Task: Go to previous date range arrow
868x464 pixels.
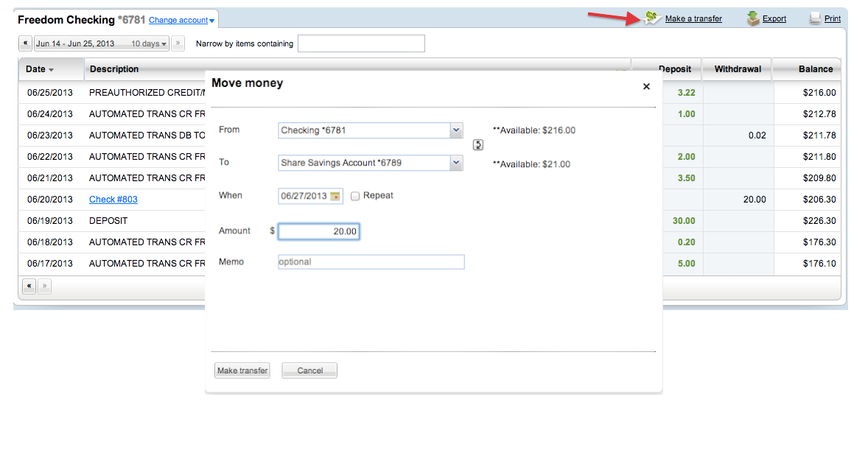Action: tap(26, 43)
